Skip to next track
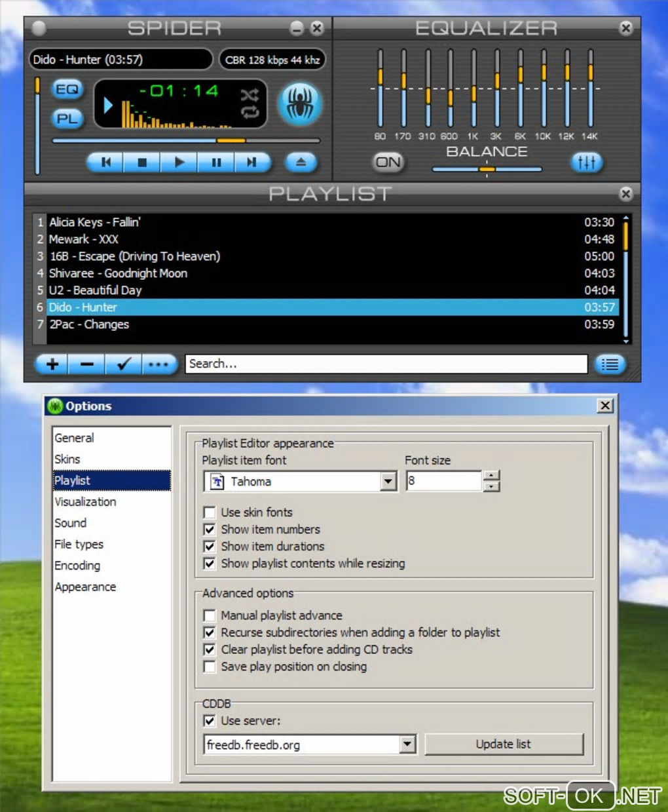Viewport: 668px width, 812px height. (x=252, y=163)
